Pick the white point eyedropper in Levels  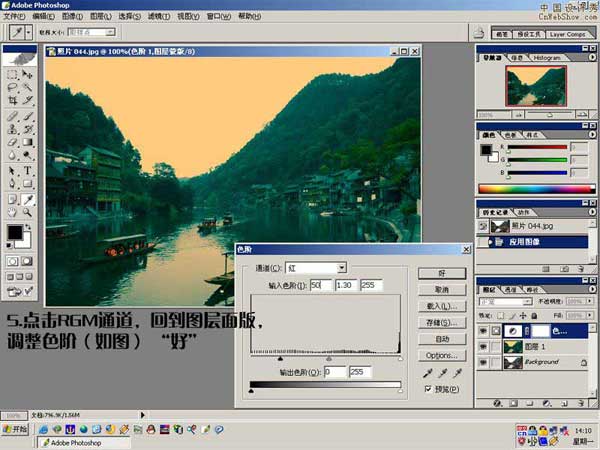458,372
